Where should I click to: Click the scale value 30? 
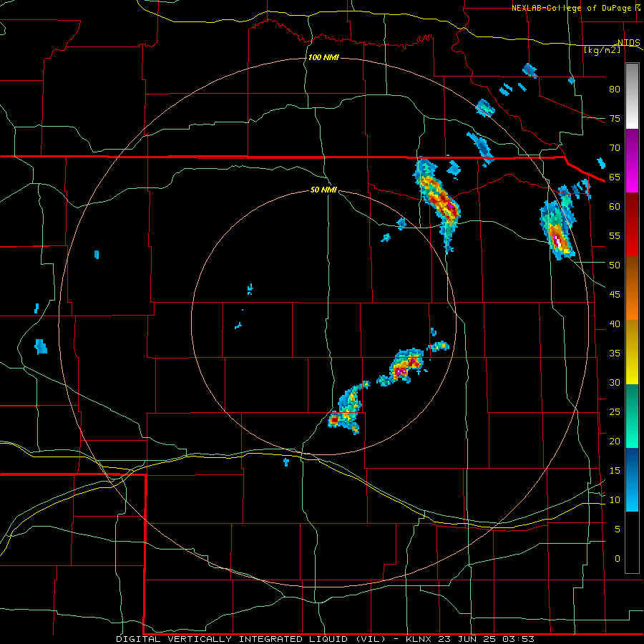point(615,383)
